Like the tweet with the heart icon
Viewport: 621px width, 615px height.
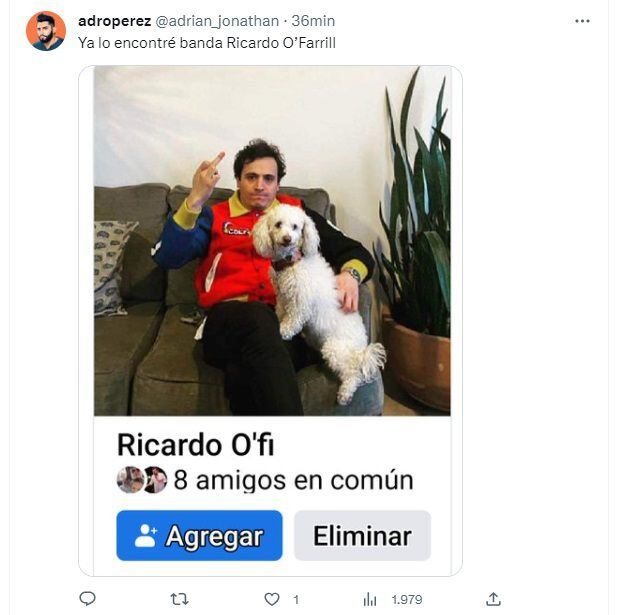[x=272, y=599]
